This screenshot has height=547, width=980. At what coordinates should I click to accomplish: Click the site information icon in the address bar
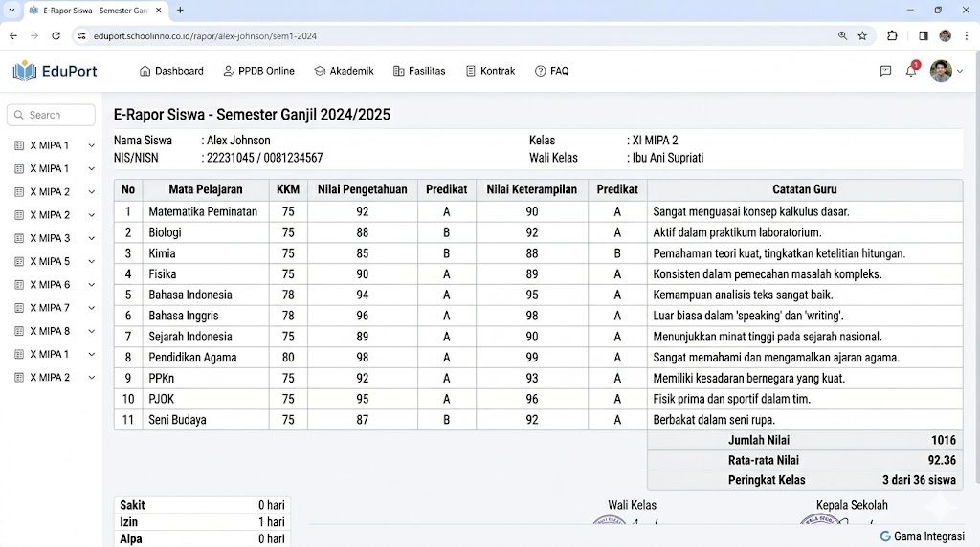[81, 36]
